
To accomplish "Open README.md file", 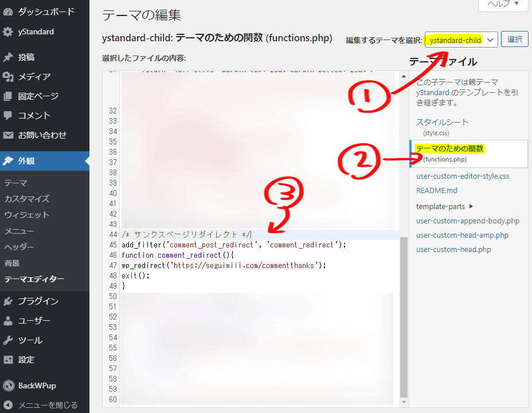I will point(437,191).
